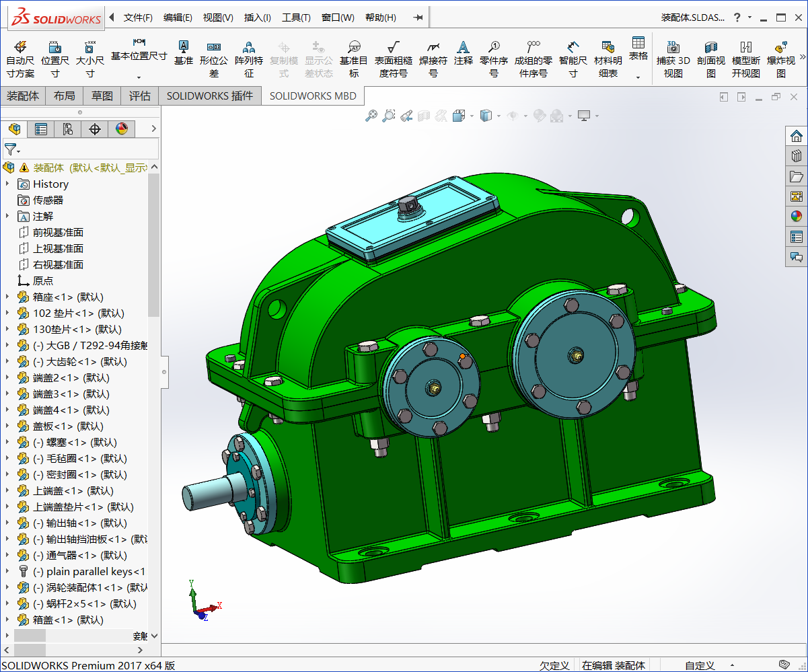Click the 模型断开视图 tool
This screenshot has height=672, width=808.
pyautogui.click(x=746, y=59)
